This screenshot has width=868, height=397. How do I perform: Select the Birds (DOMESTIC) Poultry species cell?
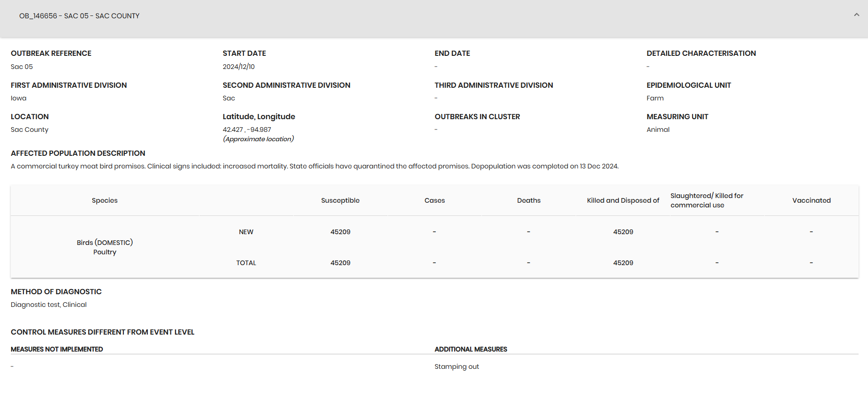105,247
